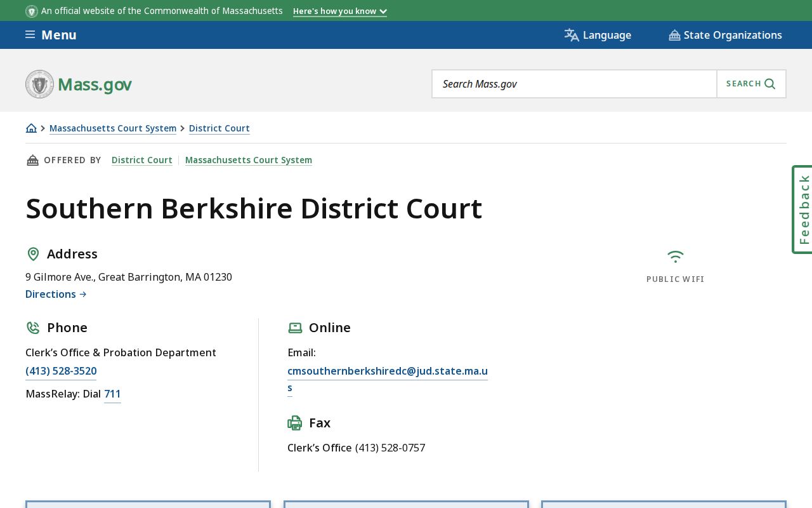Click the State Organizations building icon

point(674,35)
